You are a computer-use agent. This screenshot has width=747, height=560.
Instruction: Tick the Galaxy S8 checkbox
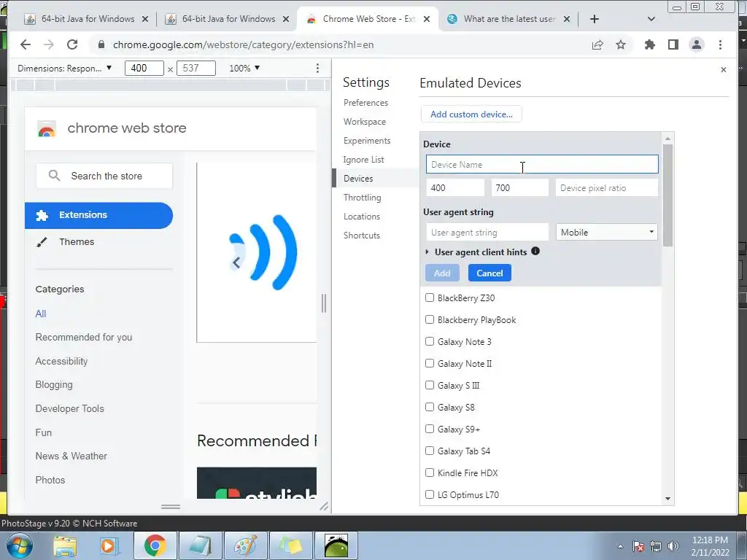[429, 407]
